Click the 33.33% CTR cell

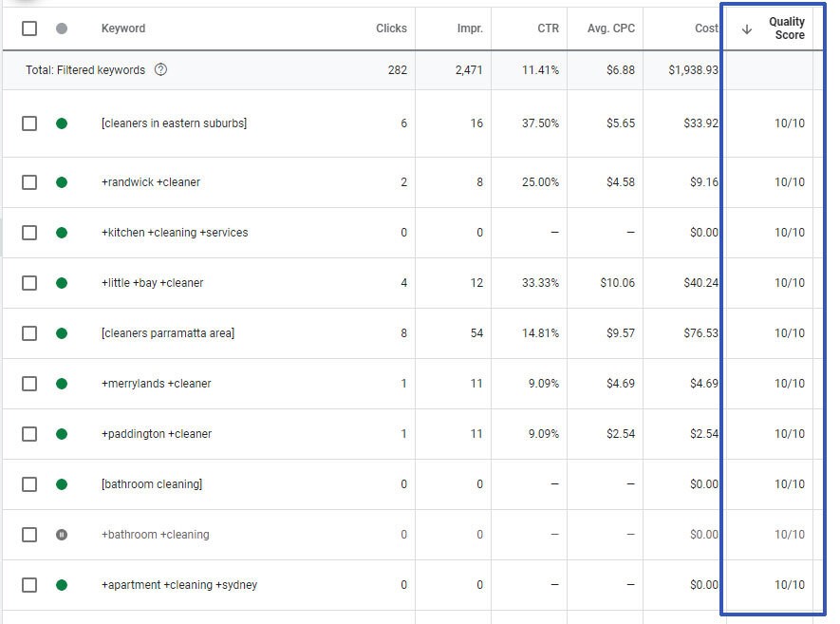[x=540, y=283]
